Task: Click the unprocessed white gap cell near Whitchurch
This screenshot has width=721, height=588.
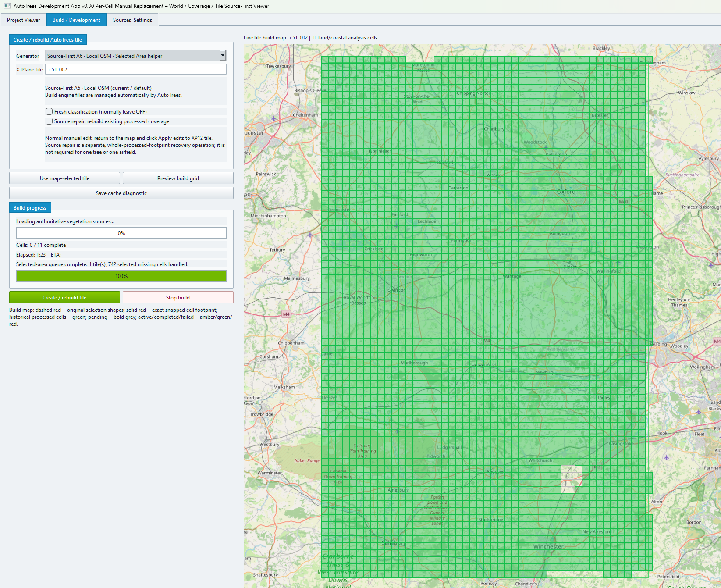Action: (x=571, y=479)
